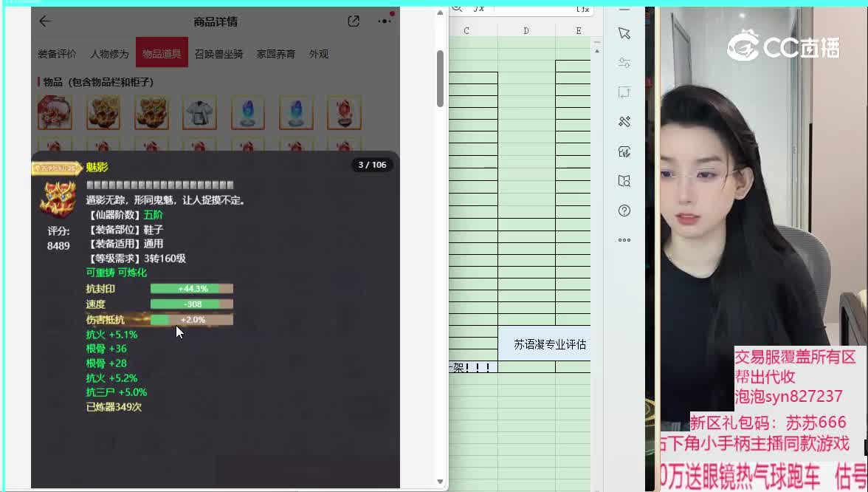
Task: Switch to the 外观 tab
Action: [319, 54]
